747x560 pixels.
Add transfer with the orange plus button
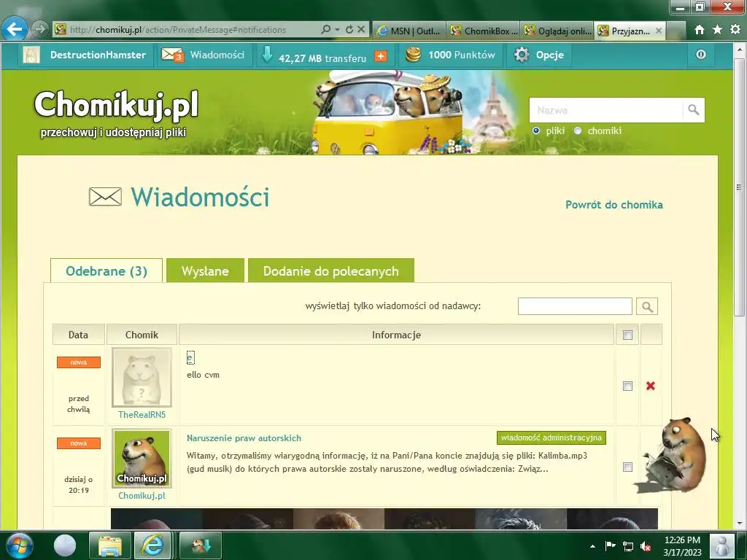tap(381, 57)
